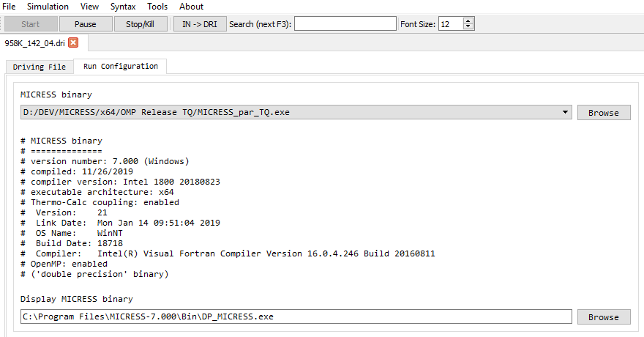Click the Display MICRESS binary path field
Image resolution: width=644 pixels, height=337 pixels.
tap(296, 316)
